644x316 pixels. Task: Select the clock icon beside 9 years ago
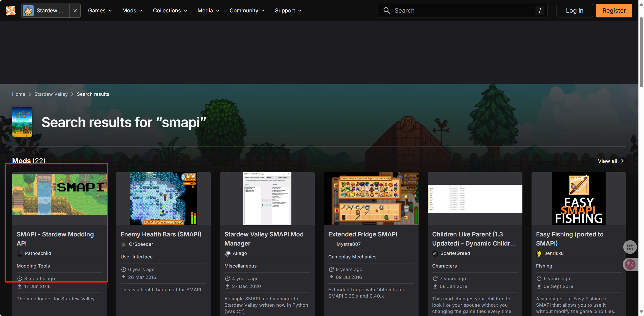click(x=331, y=270)
